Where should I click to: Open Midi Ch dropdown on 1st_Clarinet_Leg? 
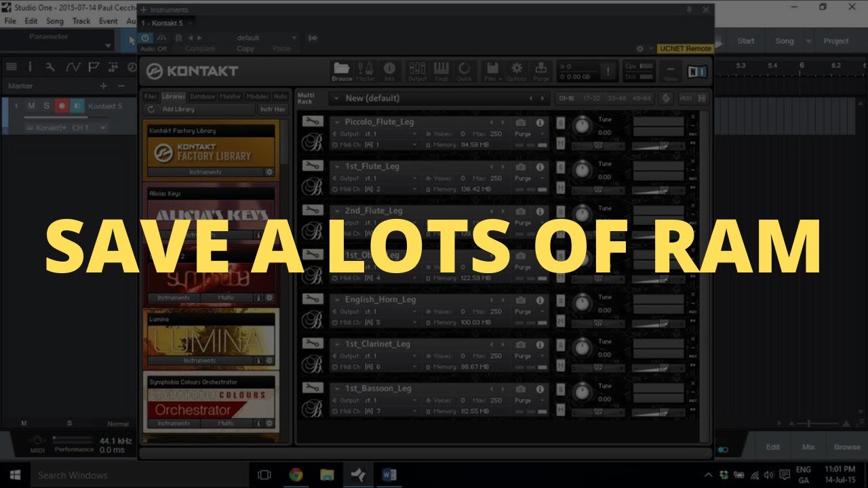[x=376, y=367]
